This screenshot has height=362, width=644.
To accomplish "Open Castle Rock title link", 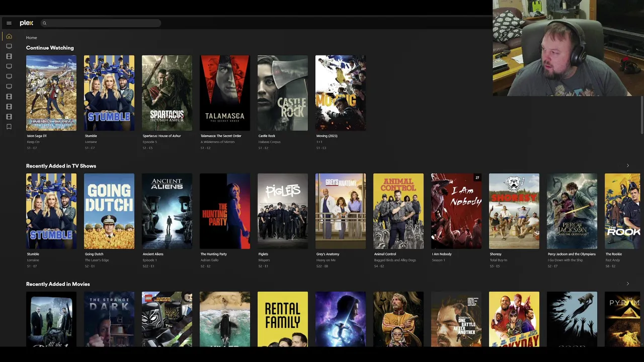I will tap(267, 136).
